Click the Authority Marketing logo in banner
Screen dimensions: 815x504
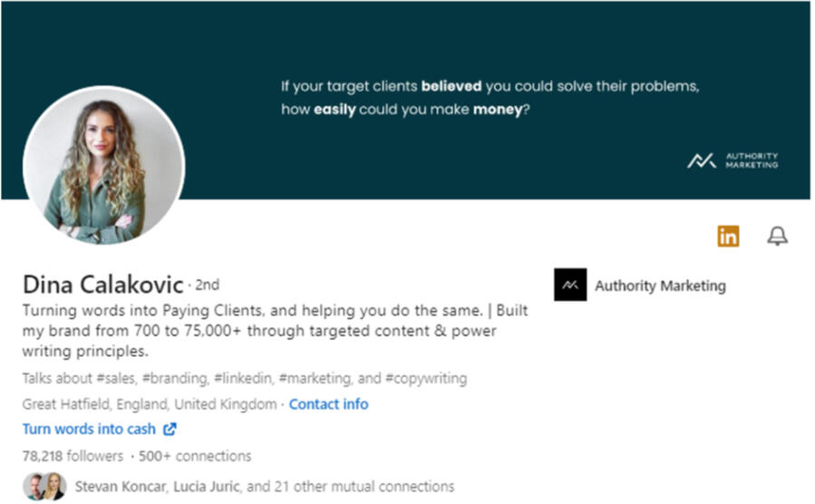[x=733, y=160]
